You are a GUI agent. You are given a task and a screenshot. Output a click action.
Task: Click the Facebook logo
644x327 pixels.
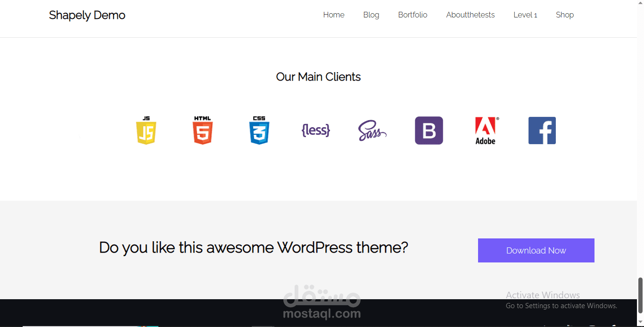[542, 131]
